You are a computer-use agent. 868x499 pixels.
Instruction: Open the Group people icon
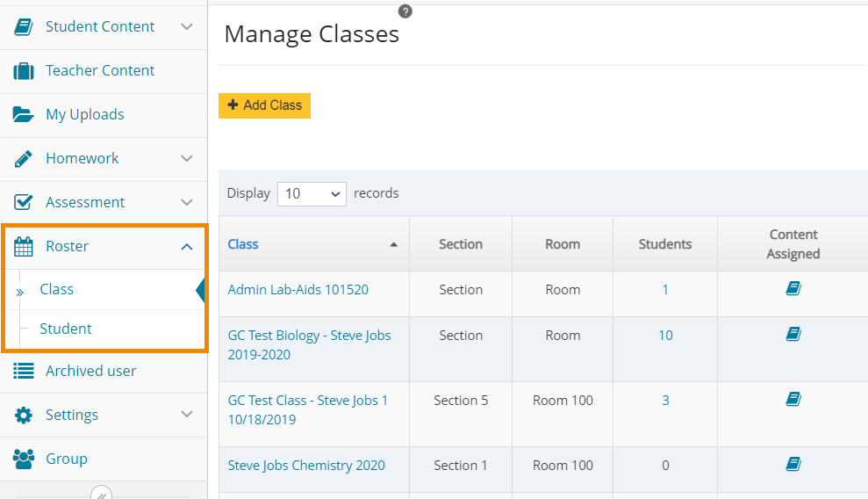click(x=24, y=459)
